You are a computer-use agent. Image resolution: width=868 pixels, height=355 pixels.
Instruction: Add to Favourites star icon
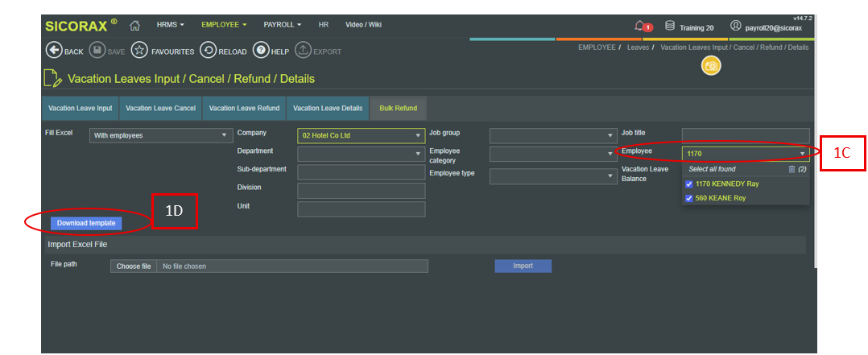[x=139, y=51]
